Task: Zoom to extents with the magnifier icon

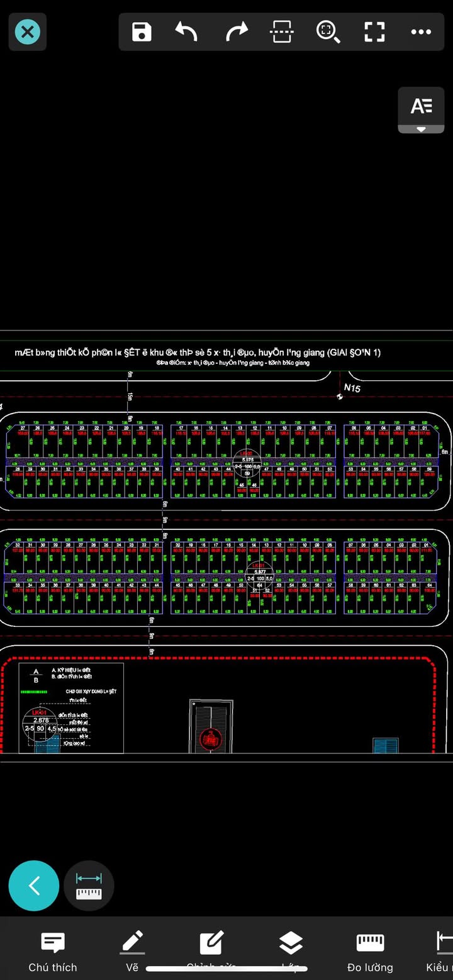Action: click(x=328, y=31)
